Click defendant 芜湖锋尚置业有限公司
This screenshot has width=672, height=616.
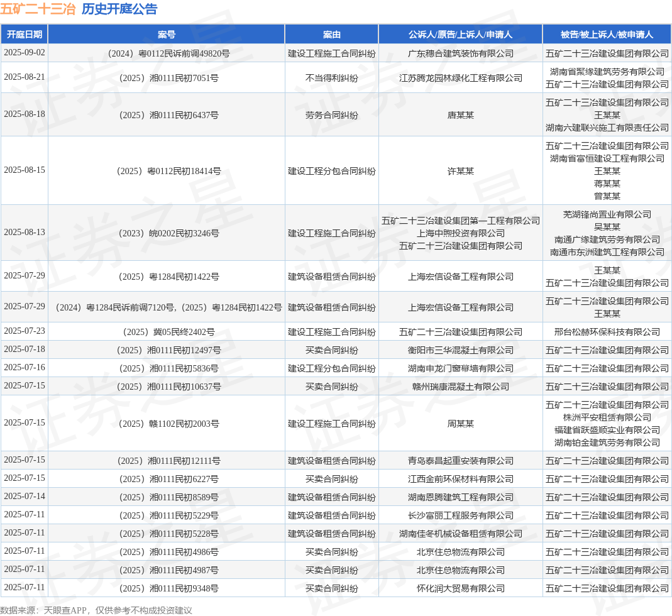607,214
